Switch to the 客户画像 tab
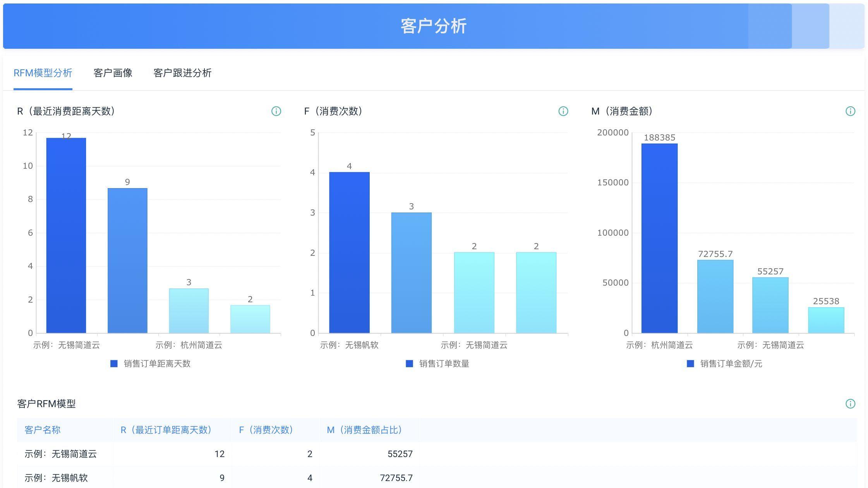Viewport: 868px width, 488px height. 113,73
